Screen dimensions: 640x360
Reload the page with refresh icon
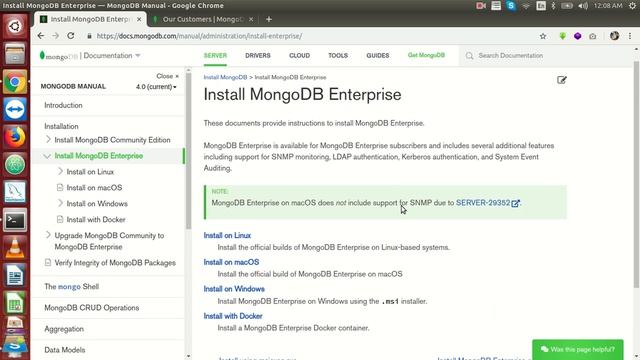click(x=71, y=36)
